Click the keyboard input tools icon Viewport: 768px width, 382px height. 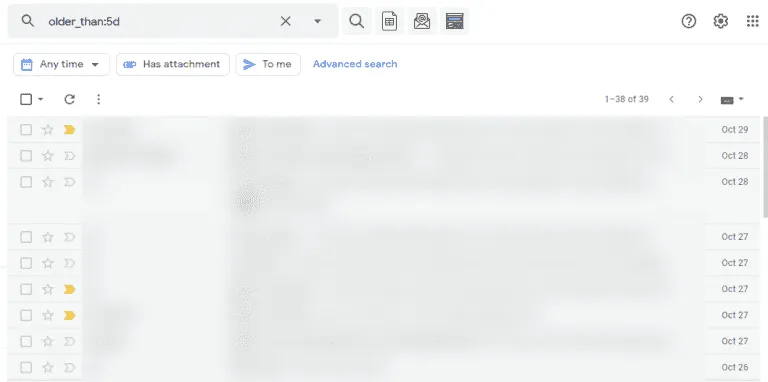point(727,100)
